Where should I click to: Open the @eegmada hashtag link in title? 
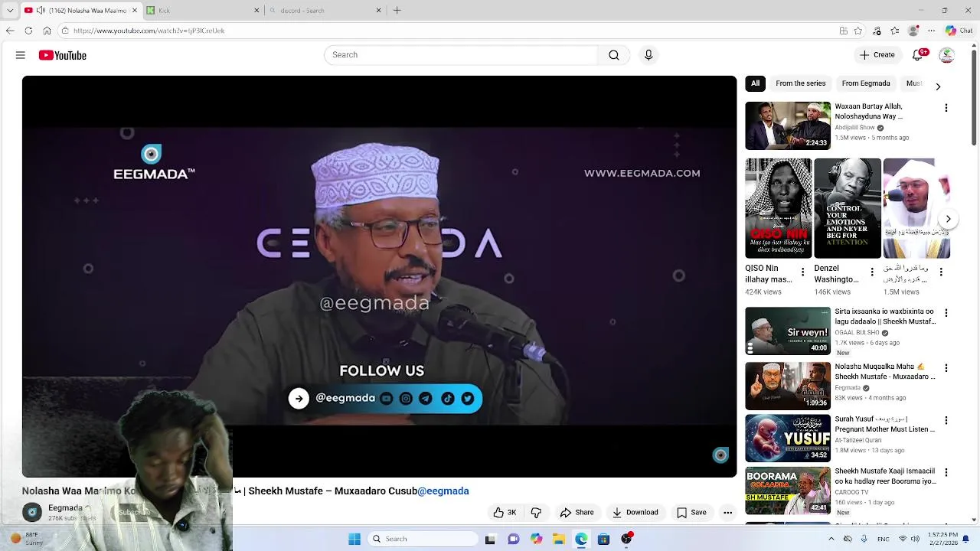point(443,491)
